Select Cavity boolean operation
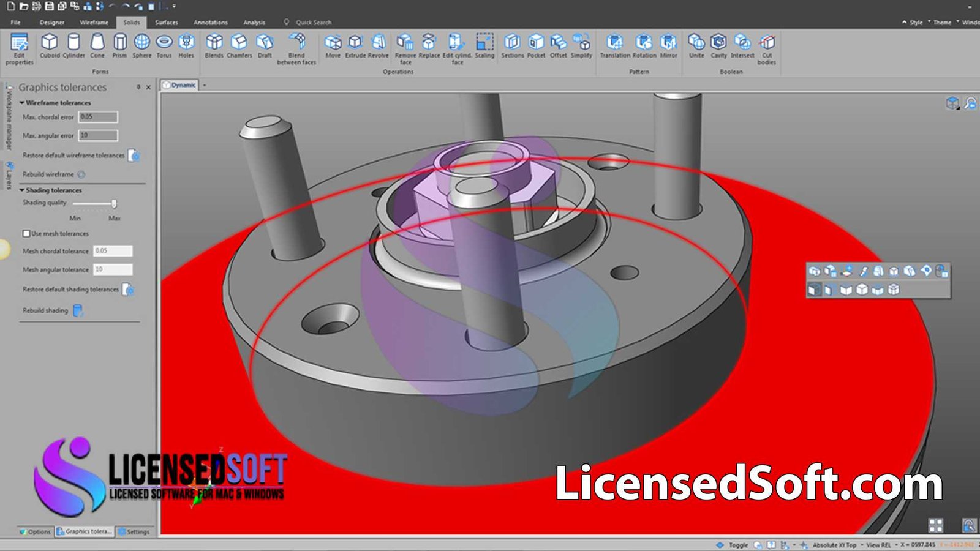Screen dimensions: 980x551 718,47
